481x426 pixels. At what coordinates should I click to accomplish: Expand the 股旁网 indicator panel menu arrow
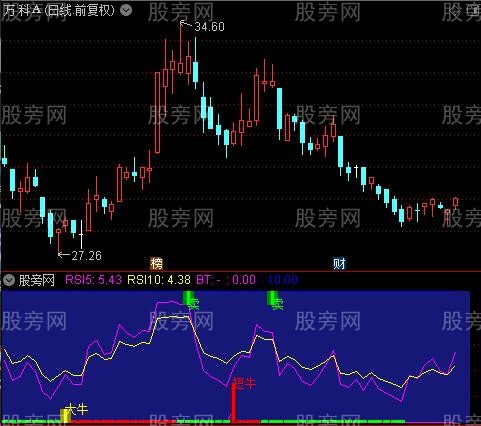tap(9, 280)
